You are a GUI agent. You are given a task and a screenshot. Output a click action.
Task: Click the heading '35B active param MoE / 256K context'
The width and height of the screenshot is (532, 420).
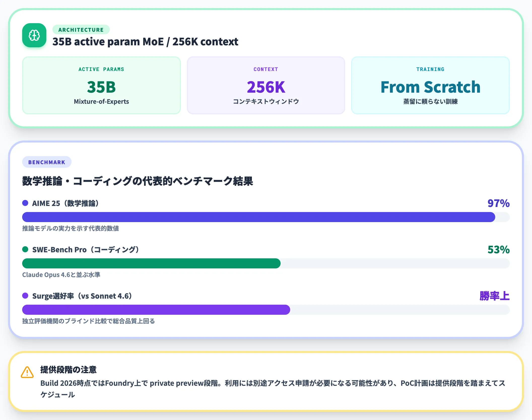[145, 42]
